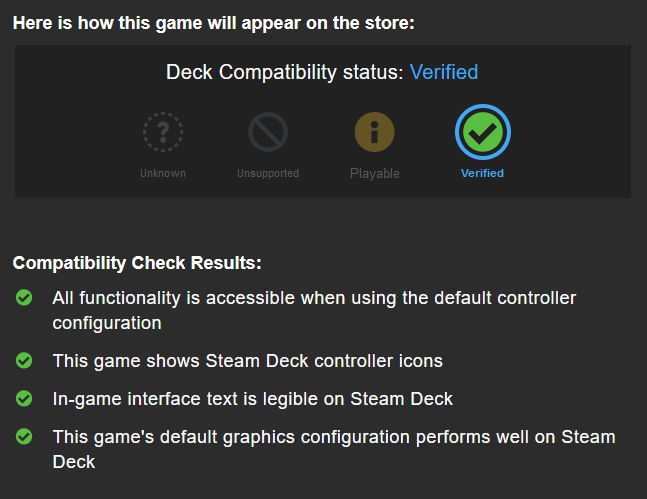Click green check beside graphics configuration result
Image resolution: width=647 pixels, height=499 pixels.
tap(25, 438)
